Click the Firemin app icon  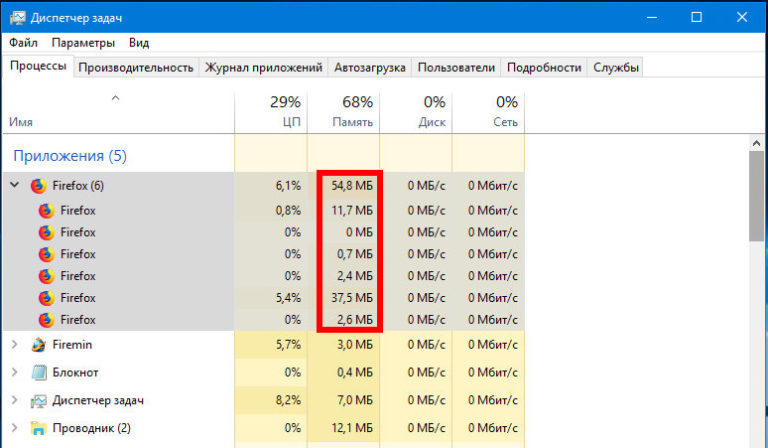pyautogui.click(x=39, y=345)
